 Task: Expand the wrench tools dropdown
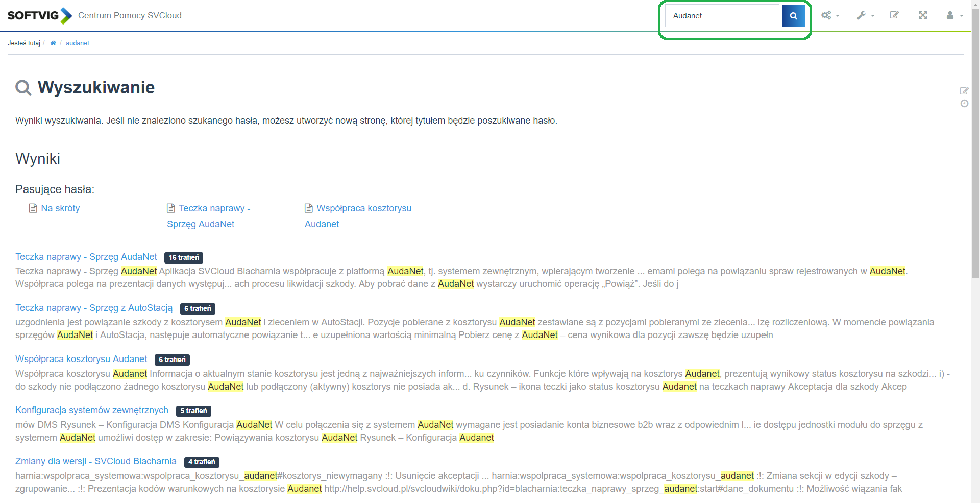(x=865, y=15)
